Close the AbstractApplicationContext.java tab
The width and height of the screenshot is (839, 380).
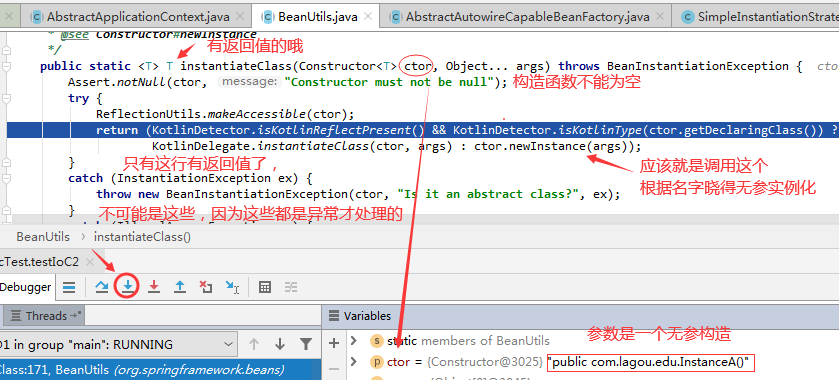(x=241, y=17)
